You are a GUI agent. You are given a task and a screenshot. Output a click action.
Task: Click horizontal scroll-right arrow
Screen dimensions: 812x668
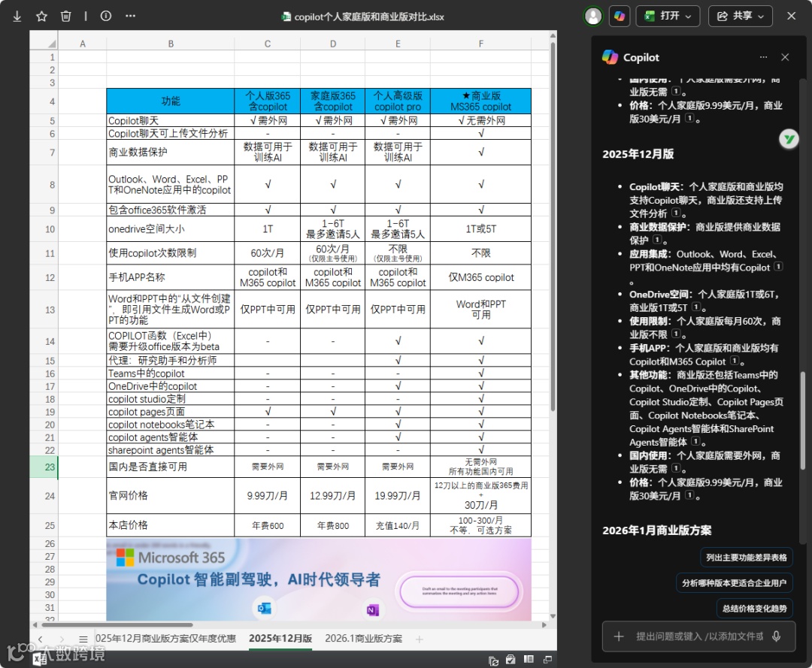click(x=544, y=624)
